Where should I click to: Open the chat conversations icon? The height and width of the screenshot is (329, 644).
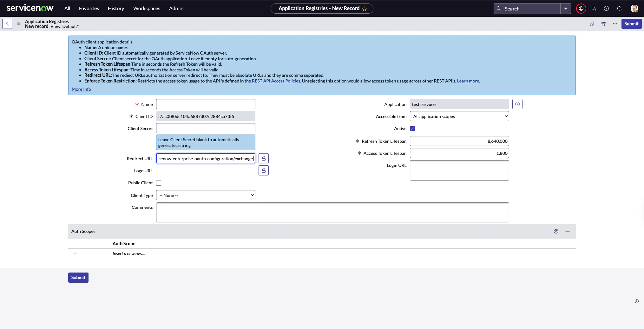pyautogui.click(x=594, y=9)
